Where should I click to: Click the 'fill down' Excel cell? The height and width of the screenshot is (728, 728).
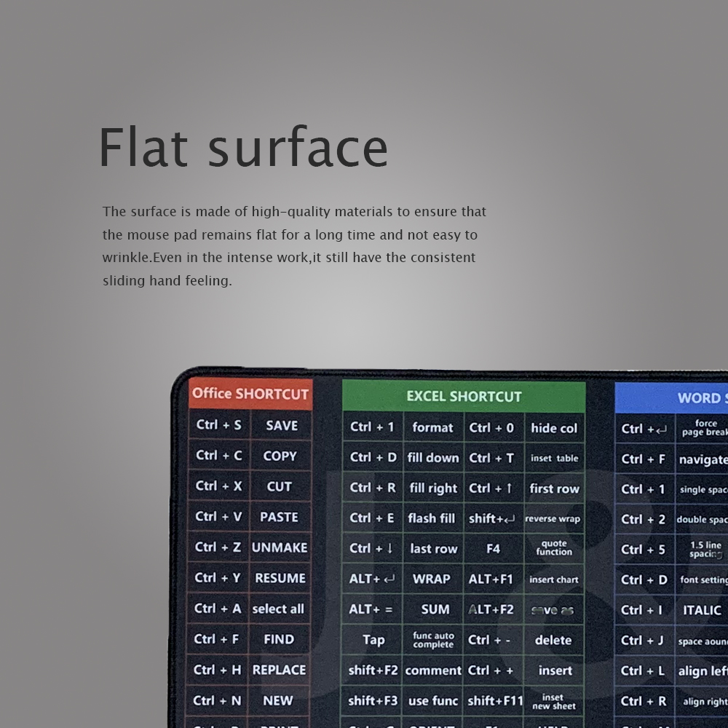(433, 458)
